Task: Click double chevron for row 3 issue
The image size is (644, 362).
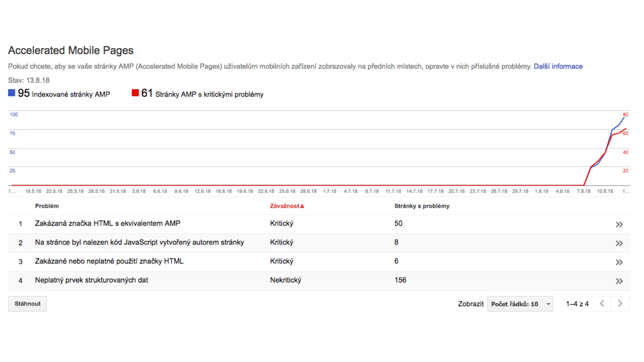Action: coord(619,262)
